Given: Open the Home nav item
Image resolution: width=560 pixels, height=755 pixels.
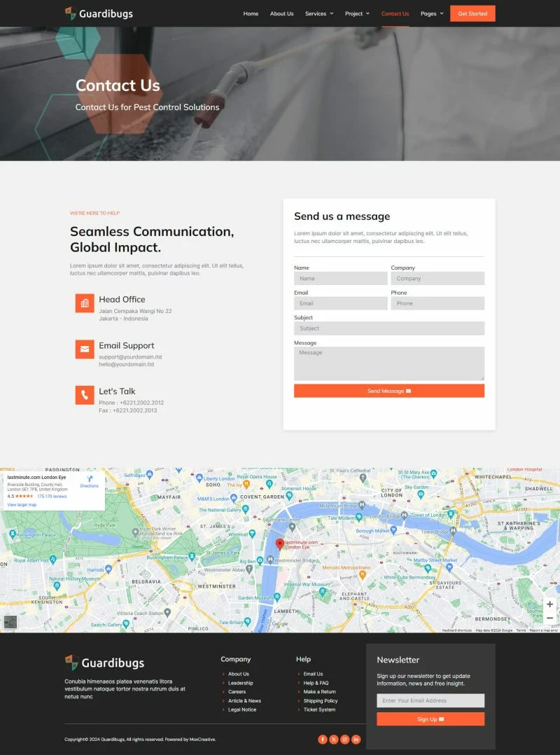Looking at the screenshot, I should [x=251, y=13].
